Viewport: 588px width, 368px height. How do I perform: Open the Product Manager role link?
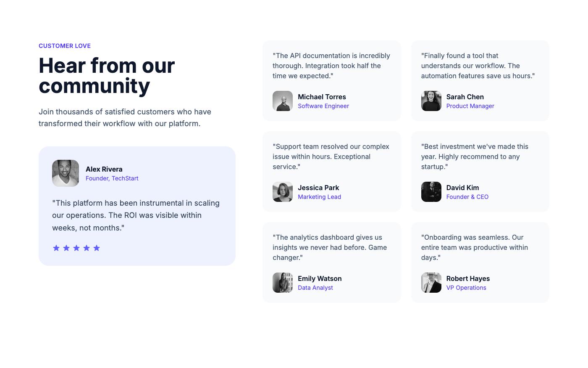pyautogui.click(x=470, y=106)
